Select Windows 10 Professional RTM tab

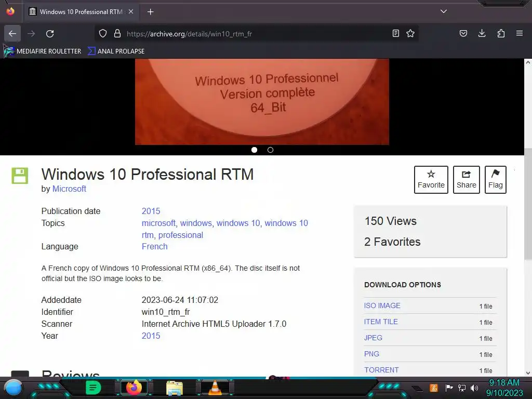click(81, 11)
